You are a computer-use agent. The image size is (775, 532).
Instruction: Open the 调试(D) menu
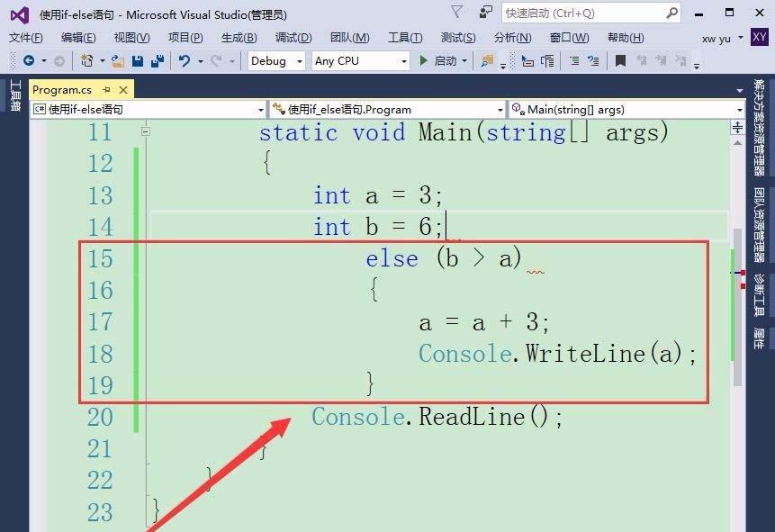[x=293, y=37]
